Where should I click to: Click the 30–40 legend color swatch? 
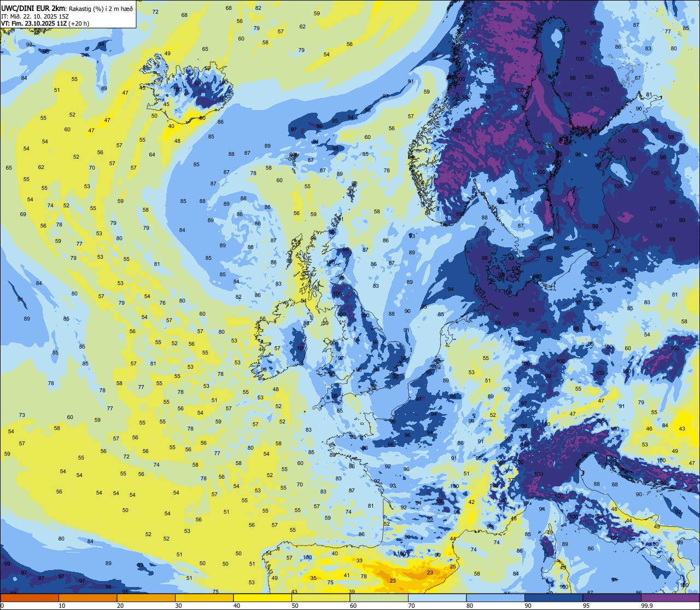204,598
